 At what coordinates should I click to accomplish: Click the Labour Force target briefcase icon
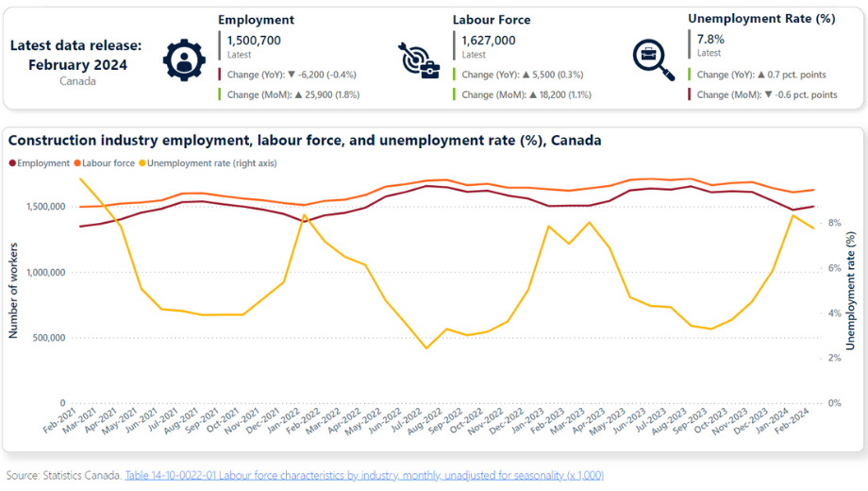point(419,59)
